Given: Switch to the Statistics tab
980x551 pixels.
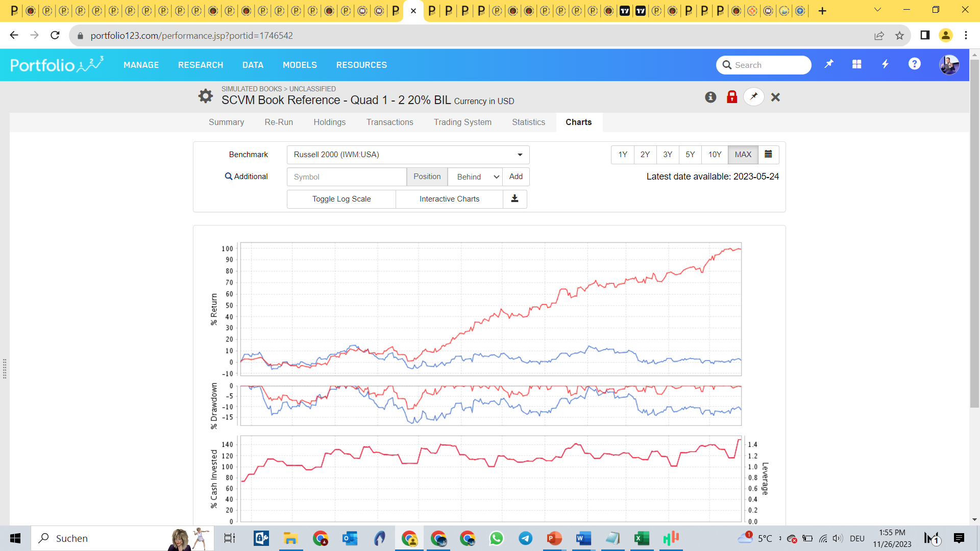Looking at the screenshot, I should tap(528, 122).
